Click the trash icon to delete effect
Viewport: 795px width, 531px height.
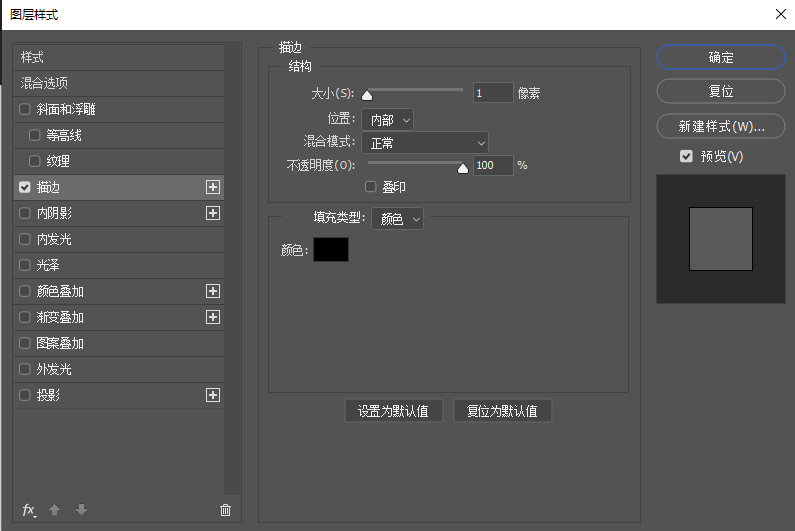[x=226, y=510]
